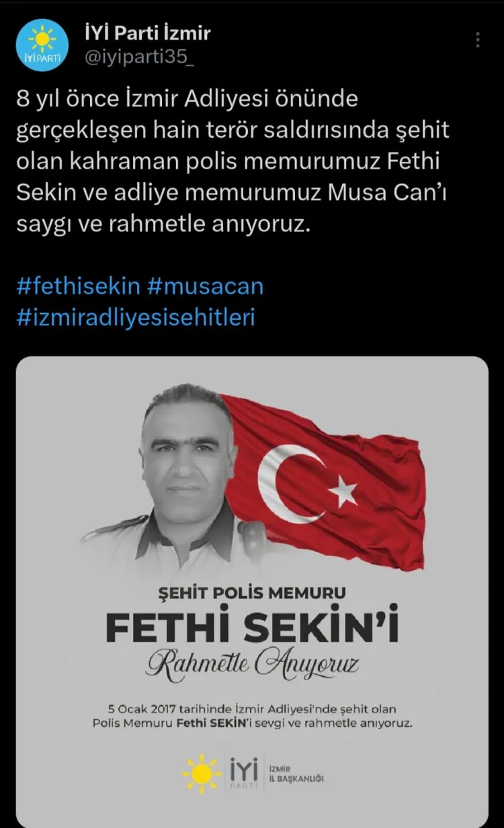Open the #izmiradliyesisehitleri hashtag
The height and width of the screenshot is (828, 504).
pos(136,317)
